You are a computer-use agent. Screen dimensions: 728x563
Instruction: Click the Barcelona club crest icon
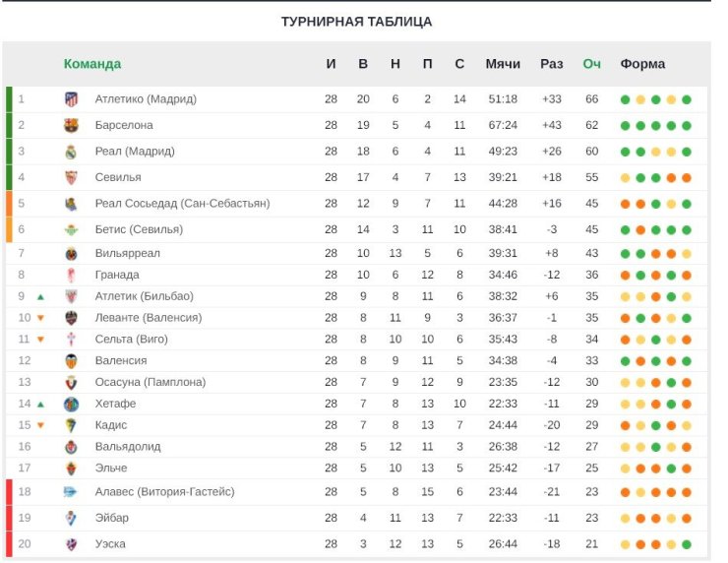coord(71,125)
